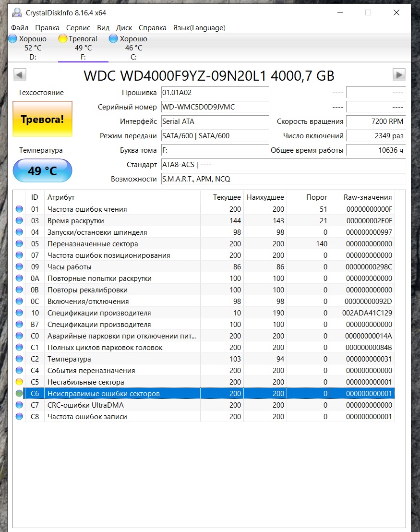Open the Вид menu
Image resolution: width=420 pixels, height=532 pixels.
pos(103,28)
